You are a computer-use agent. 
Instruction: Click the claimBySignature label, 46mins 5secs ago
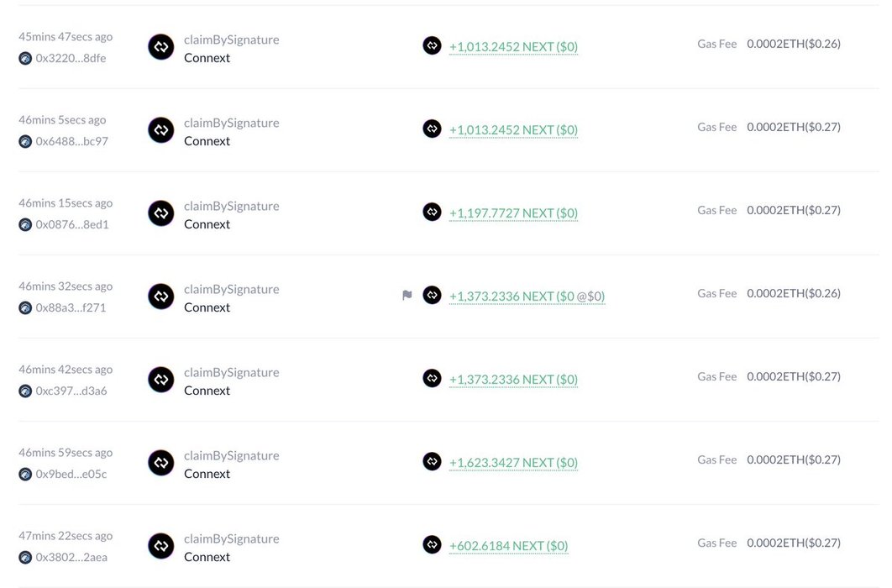click(231, 123)
